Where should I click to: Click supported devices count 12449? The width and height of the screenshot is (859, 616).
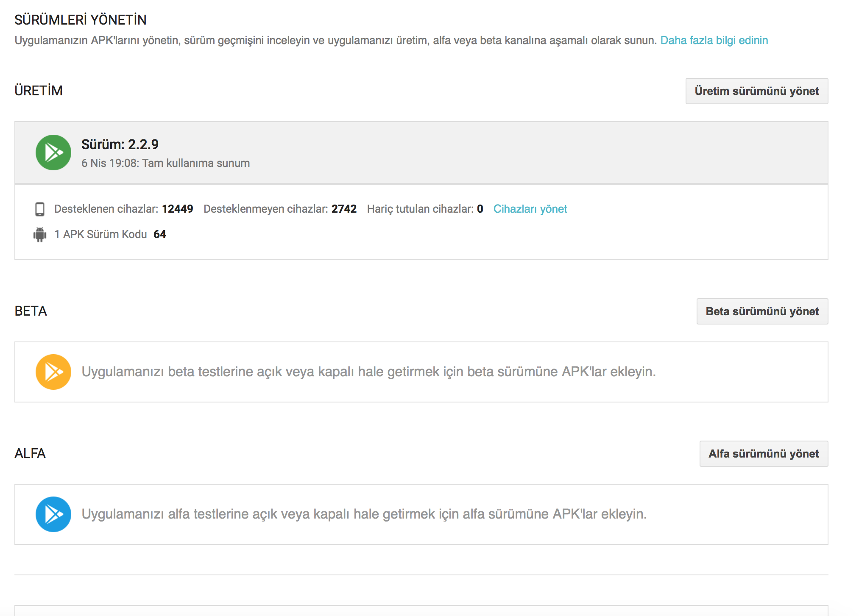point(178,209)
